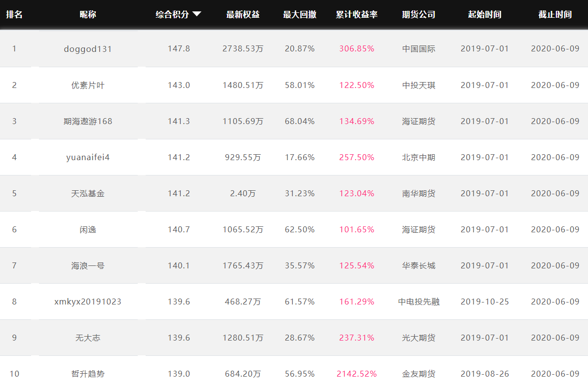The image size is (588, 389).
Task: Click the 最大回撤 column header
Action: click(300, 15)
